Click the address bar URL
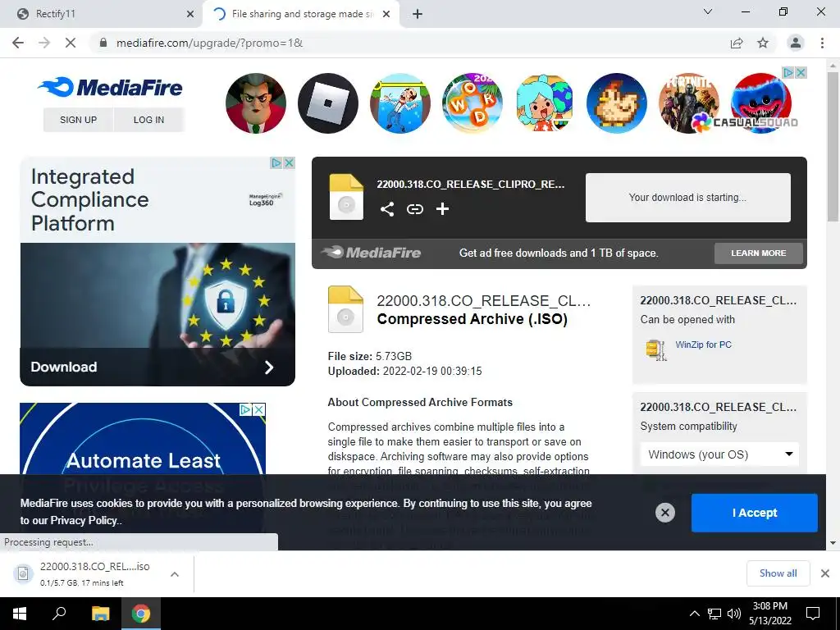Image resolution: width=840 pixels, height=630 pixels. point(209,43)
